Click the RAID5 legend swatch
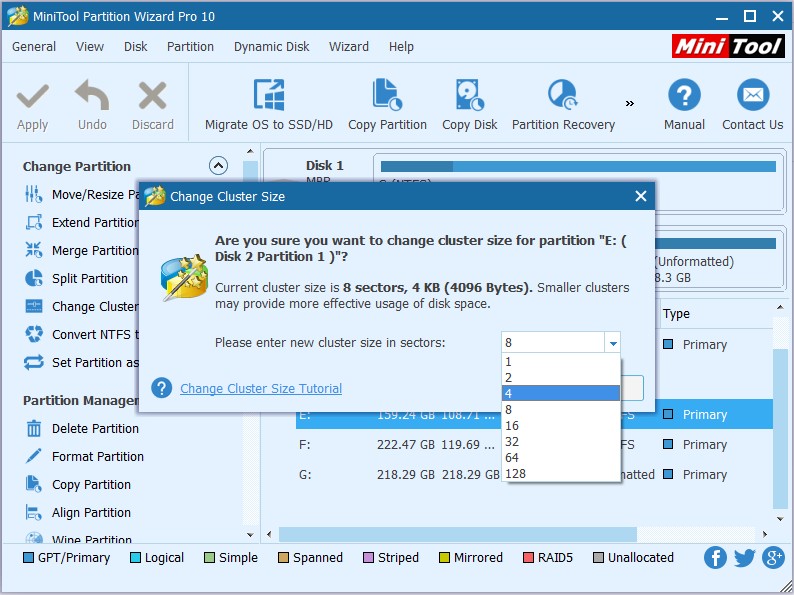 528,558
